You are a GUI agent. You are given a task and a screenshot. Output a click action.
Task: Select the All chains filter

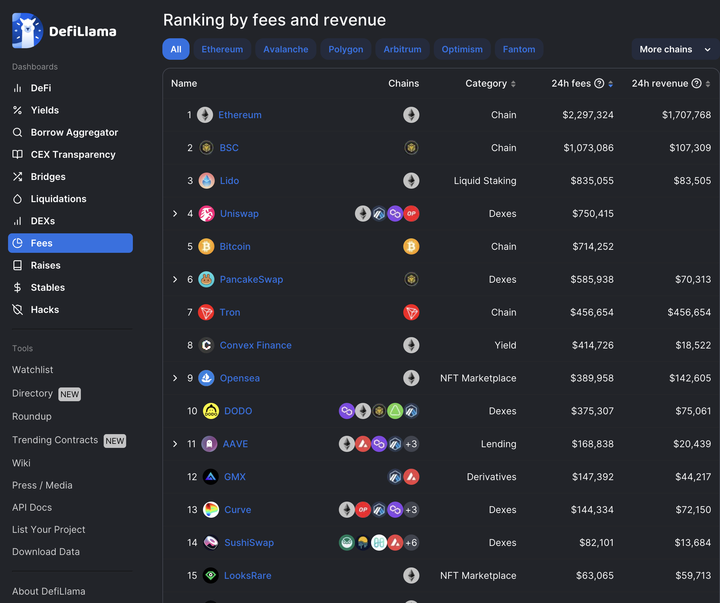[x=176, y=49]
